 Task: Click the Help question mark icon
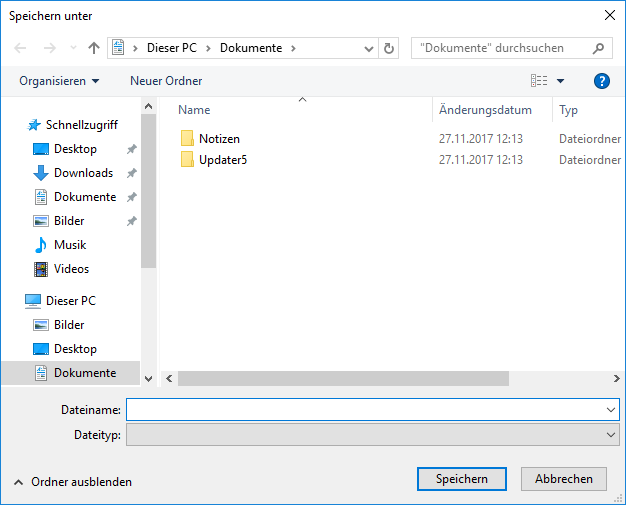click(602, 81)
